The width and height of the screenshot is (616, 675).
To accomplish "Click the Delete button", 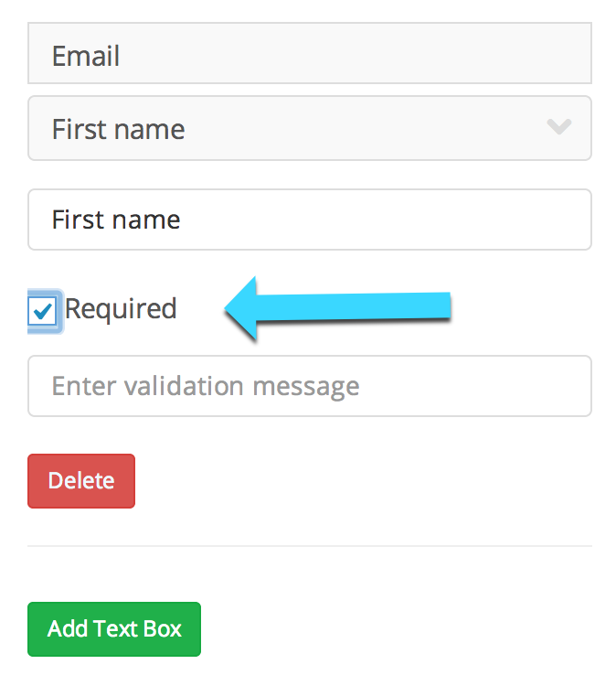I will [x=81, y=481].
